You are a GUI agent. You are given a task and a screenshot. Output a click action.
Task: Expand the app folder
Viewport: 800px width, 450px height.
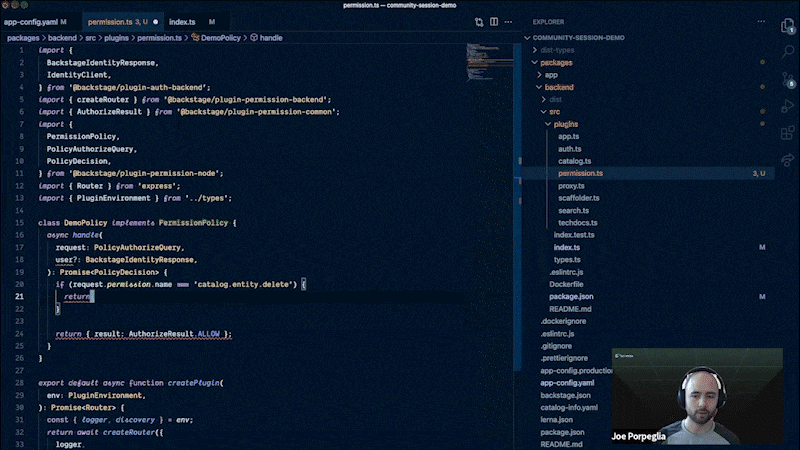551,74
